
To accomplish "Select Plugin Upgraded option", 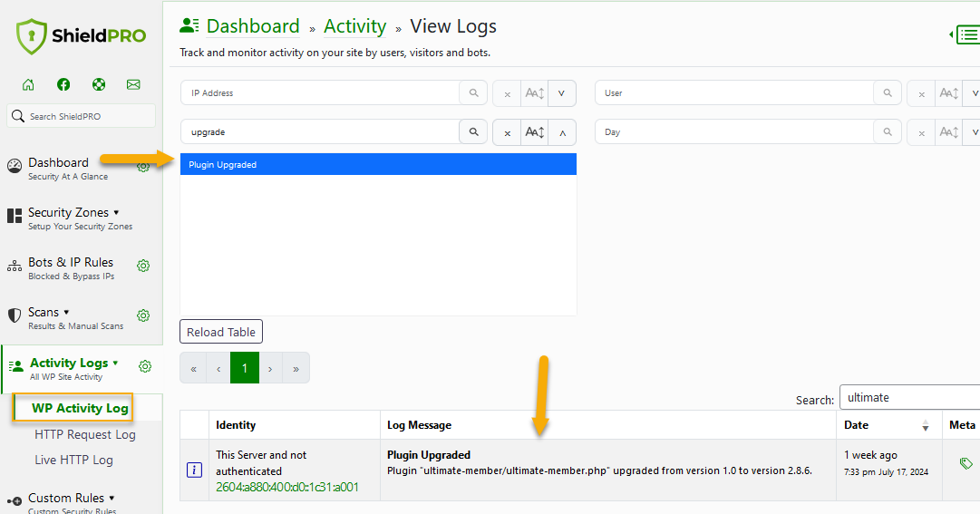I will pos(378,164).
